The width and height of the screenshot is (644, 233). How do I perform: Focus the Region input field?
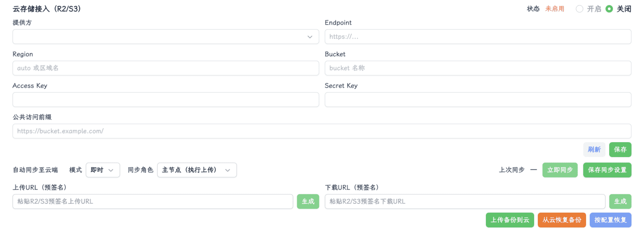pos(166,68)
